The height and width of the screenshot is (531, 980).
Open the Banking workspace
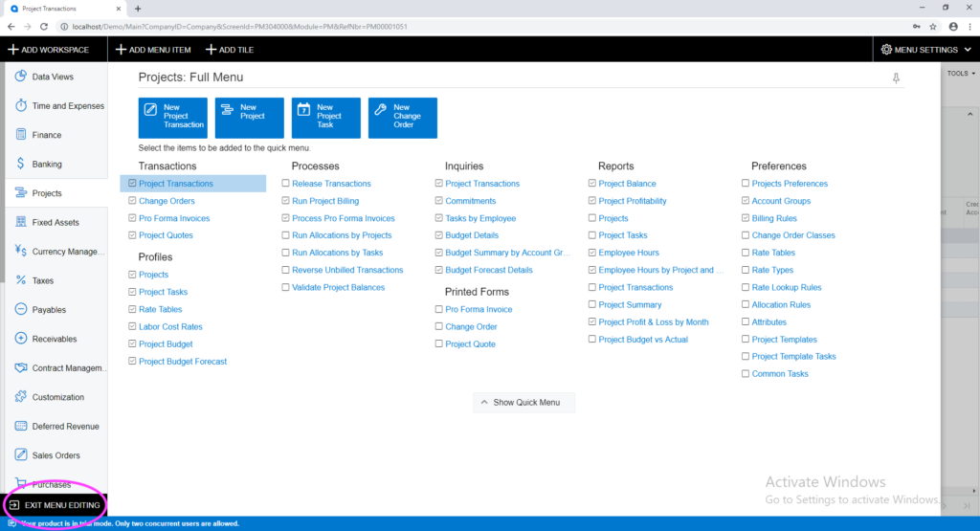47,165
